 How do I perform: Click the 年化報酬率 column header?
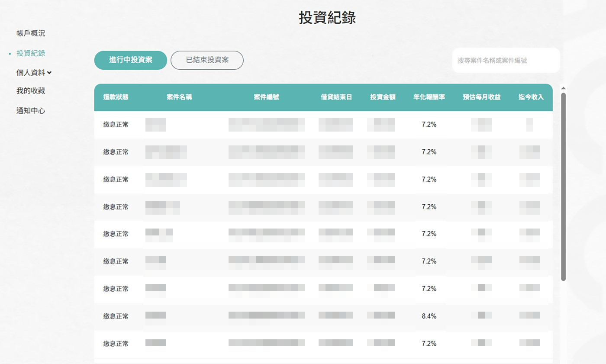(x=429, y=97)
